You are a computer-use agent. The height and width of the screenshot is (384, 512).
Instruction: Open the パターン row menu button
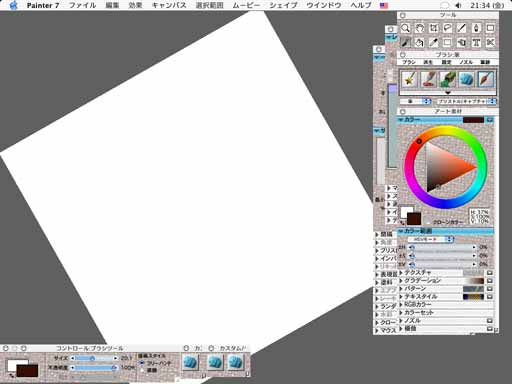pyautogui.click(x=490, y=289)
